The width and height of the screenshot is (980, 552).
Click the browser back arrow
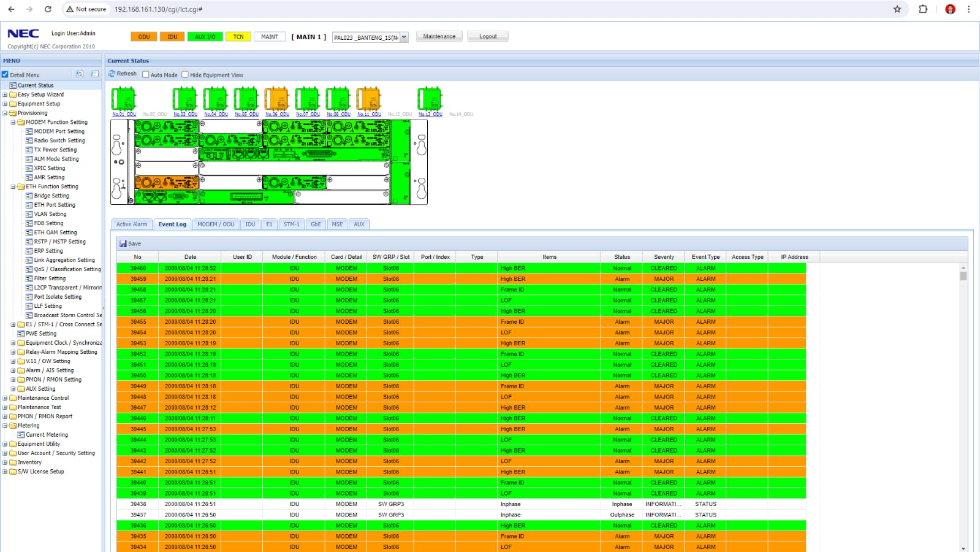click(11, 9)
